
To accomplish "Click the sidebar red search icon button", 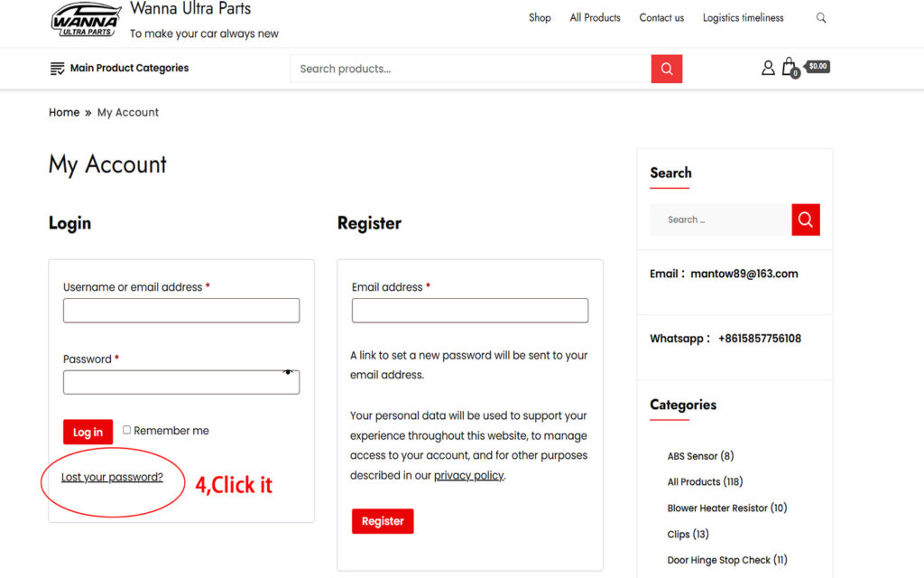I will point(806,219).
